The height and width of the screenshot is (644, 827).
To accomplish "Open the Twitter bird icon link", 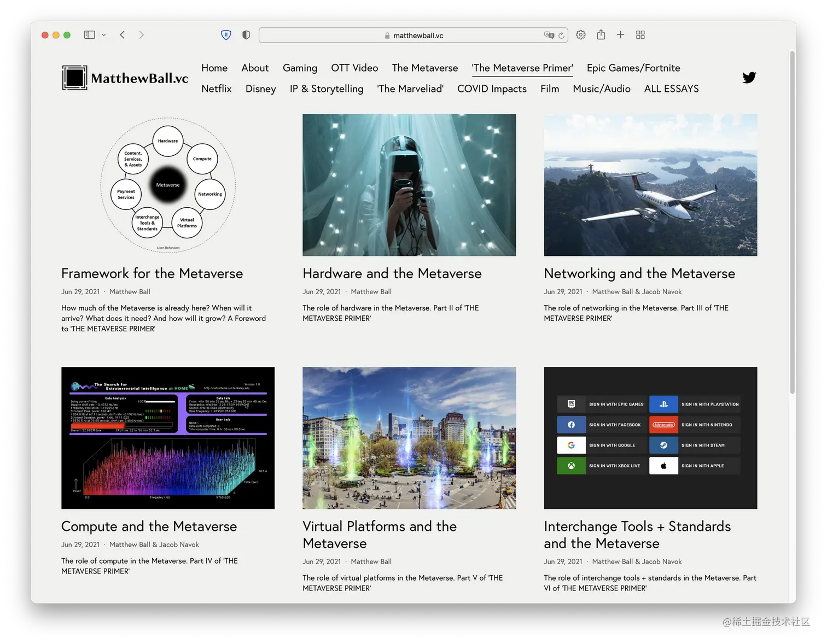I will pyautogui.click(x=749, y=78).
